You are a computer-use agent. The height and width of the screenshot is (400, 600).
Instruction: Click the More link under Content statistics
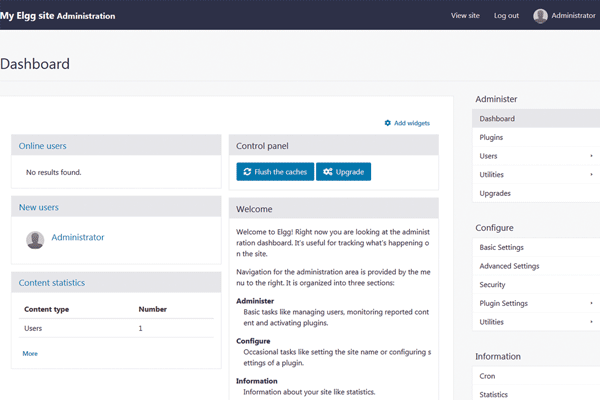30,353
